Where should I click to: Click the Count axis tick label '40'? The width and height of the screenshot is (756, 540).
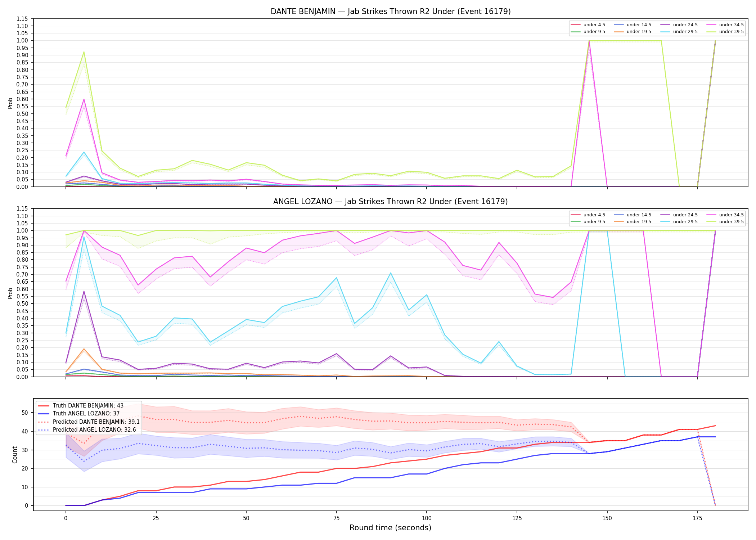click(x=25, y=431)
